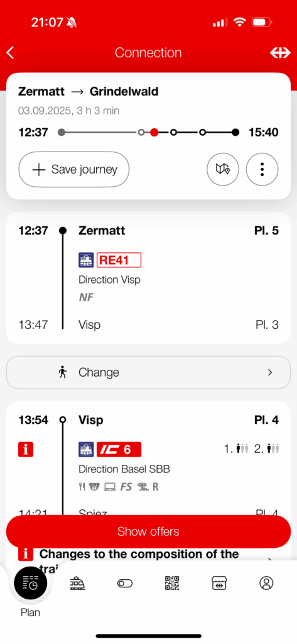
Task: Open the QR code tickets tab
Action: coord(172,583)
